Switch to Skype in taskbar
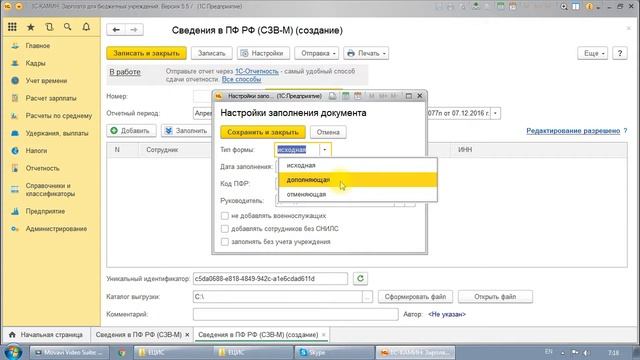This screenshot has width=640, height=360. click(x=335, y=352)
